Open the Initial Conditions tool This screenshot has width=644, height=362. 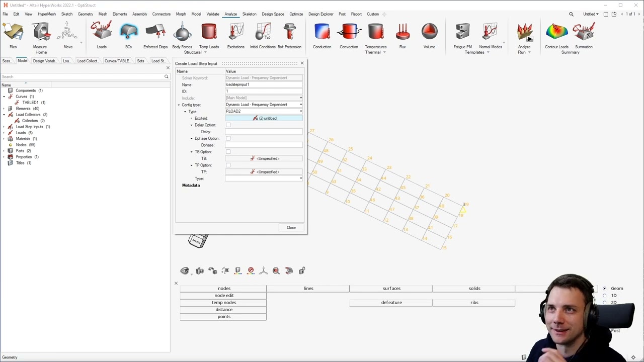coord(263,36)
